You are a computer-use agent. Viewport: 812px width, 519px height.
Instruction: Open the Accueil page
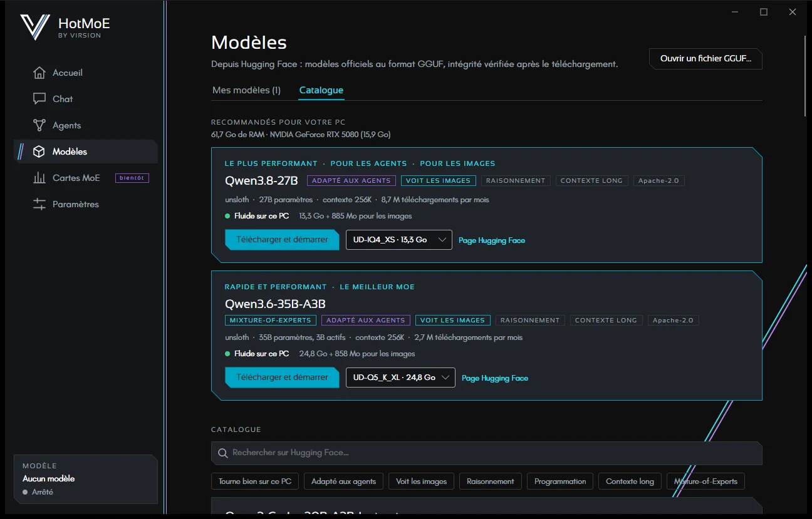[x=86, y=73]
